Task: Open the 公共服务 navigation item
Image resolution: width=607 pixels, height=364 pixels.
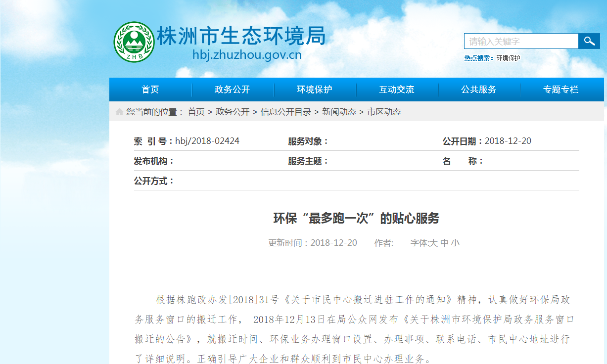Action: point(479,90)
